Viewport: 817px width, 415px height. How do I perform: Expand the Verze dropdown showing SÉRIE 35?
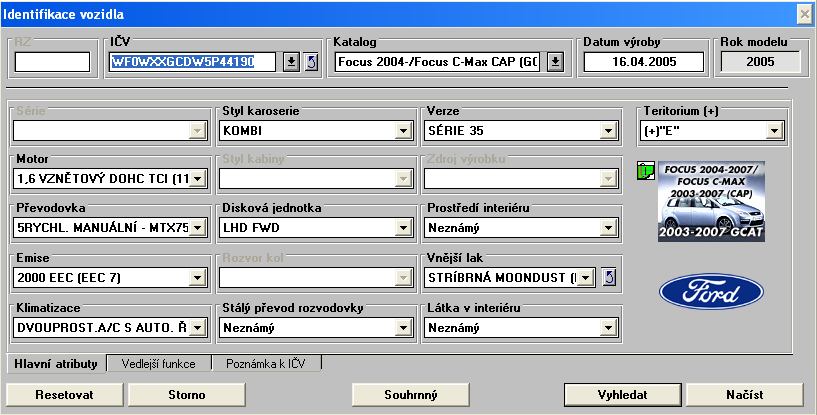pyautogui.click(x=608, y=130)
